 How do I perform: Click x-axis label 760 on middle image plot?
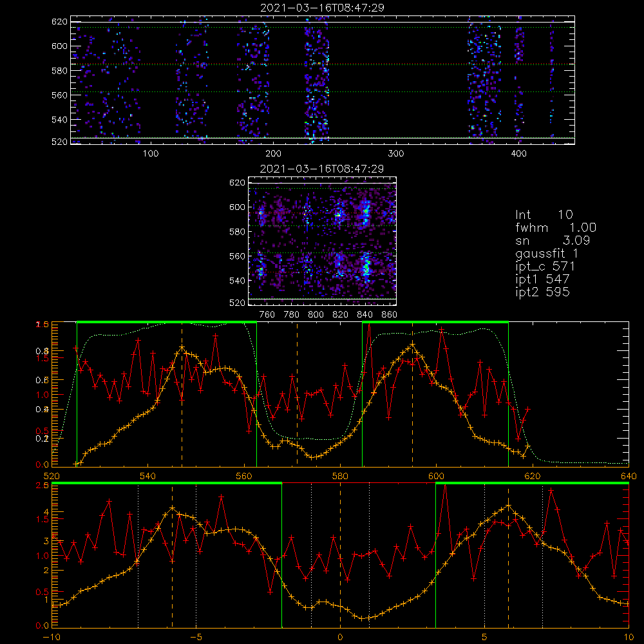tap(267, 315)
